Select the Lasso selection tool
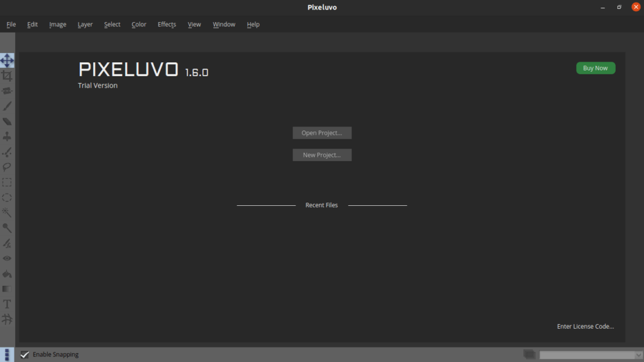 [x=7, y=167]
